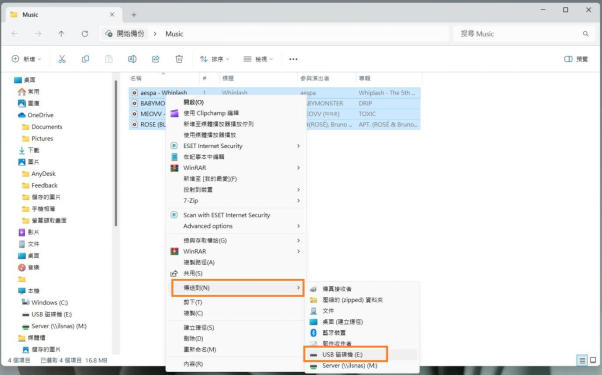The height and width of the screenshot is (375, 602).
Task: Click the Windows (C:) drive icon
Action: click(25, 302)
